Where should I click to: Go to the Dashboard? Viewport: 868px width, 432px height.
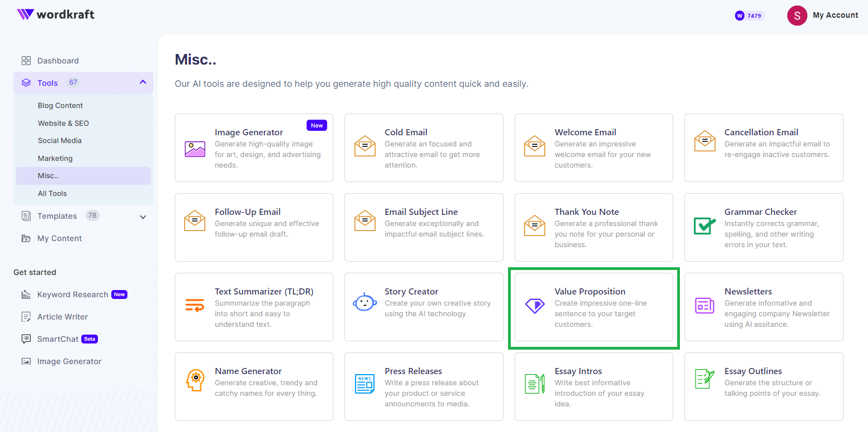(x=58, y=60)
